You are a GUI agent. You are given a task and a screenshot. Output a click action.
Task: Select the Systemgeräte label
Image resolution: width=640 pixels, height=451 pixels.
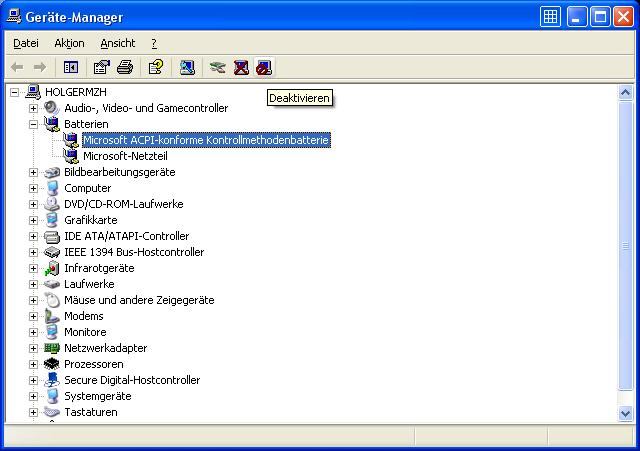[x=98, y=396]
